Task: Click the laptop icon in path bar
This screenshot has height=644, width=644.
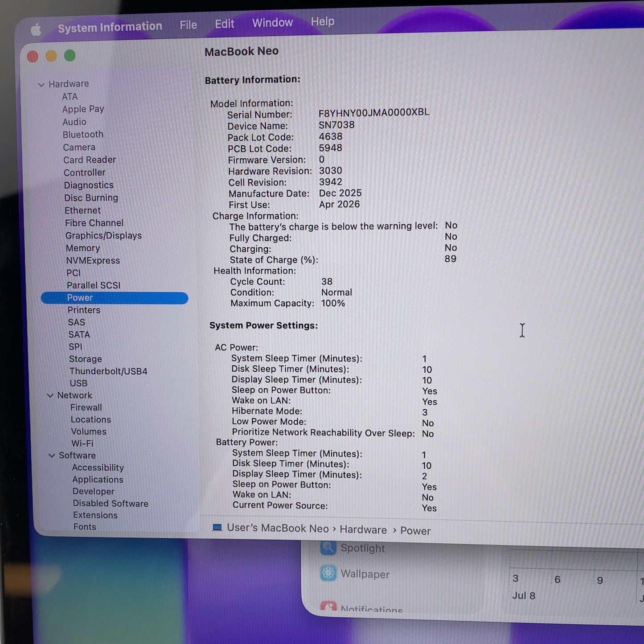Action: (217, 527)
